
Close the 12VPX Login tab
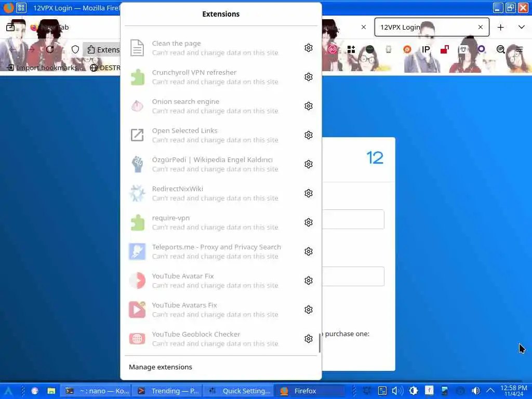[x=481, y=27]
